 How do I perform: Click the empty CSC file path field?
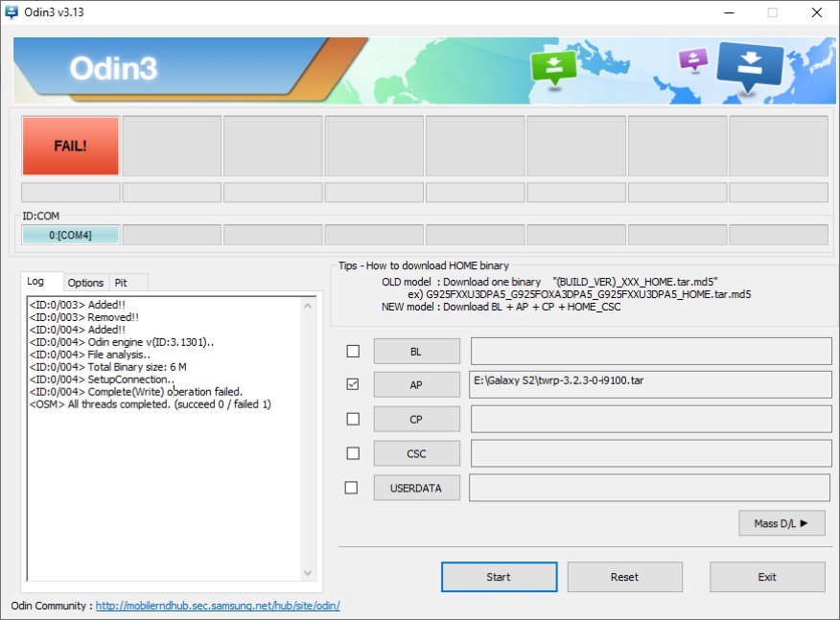(x=651, y=453)
